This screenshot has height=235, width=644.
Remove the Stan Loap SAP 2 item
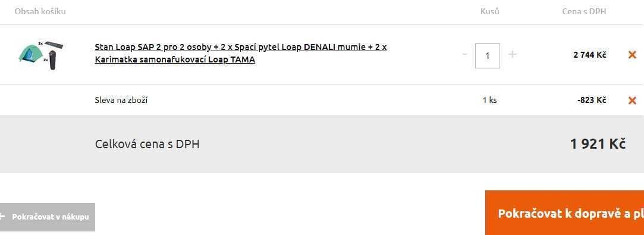632,55
